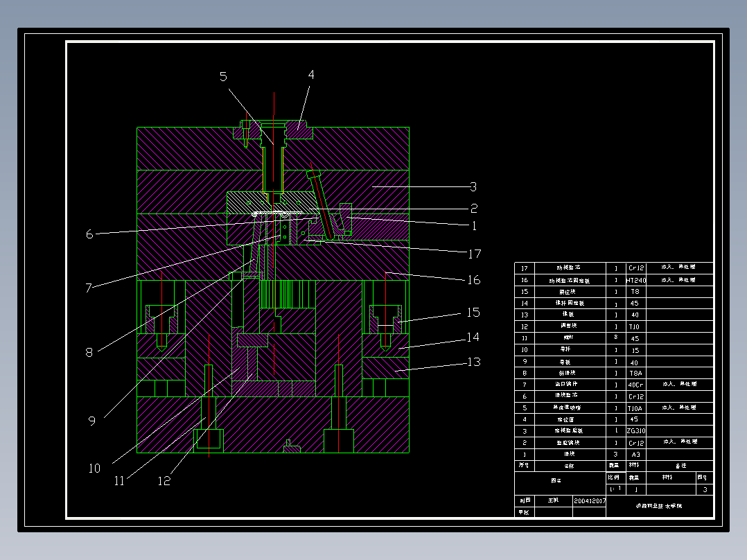Click callout number 13 beside the mold

tap(474, 362)
